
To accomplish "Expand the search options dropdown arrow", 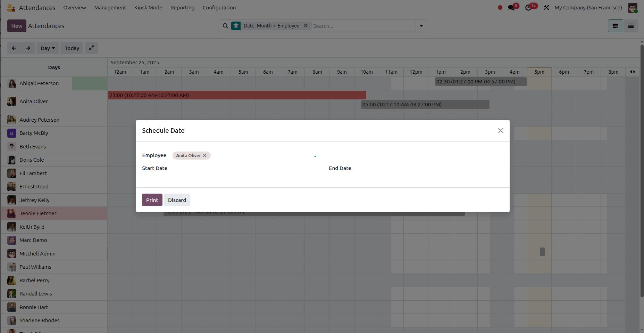I will point(421,26).
